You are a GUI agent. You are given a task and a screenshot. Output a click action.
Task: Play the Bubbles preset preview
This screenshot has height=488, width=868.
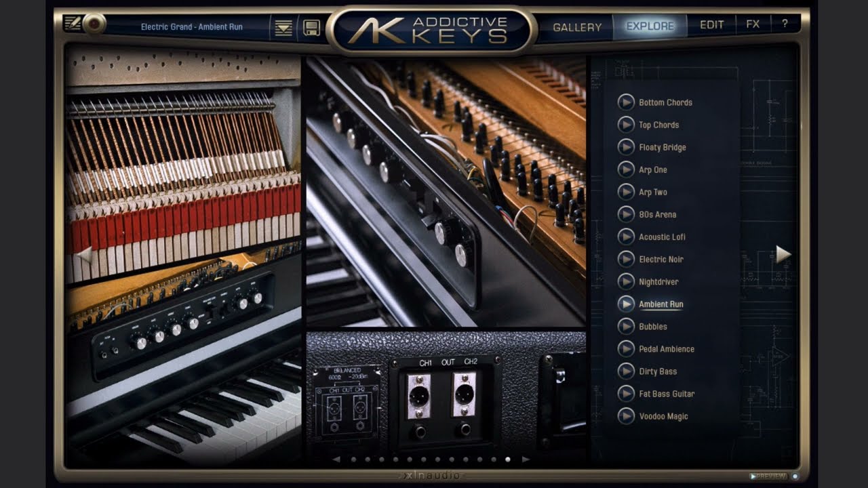tap(626, 327)
